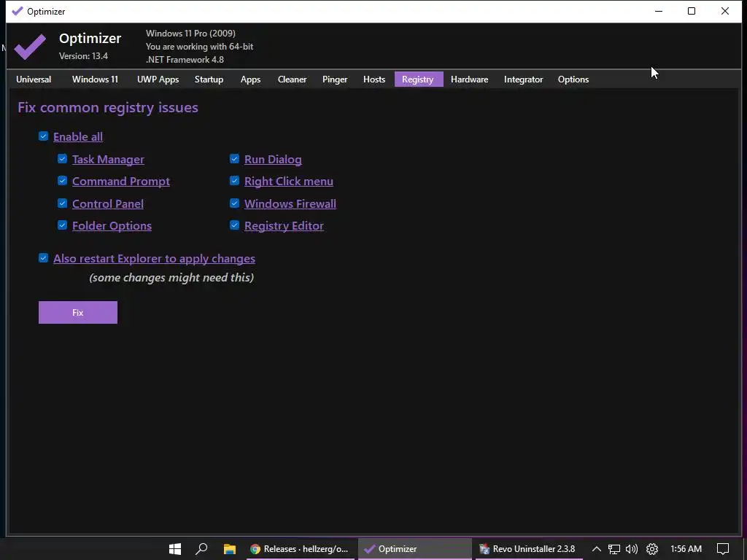Toggle the Enable all checkbox

tap(43, 136)
